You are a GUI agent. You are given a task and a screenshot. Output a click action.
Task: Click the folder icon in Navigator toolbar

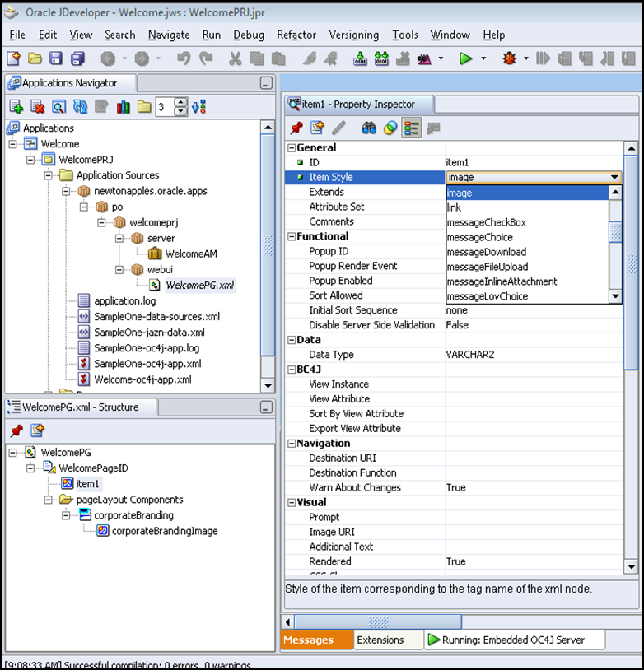(144, 106)
